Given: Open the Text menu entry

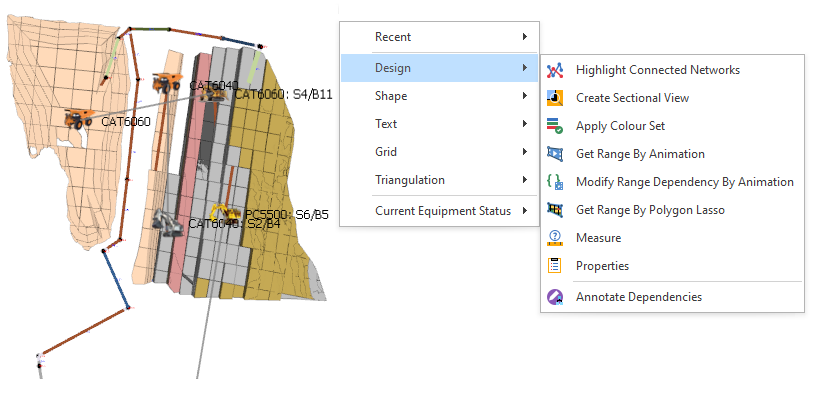Looking at the screenshot, I should (386, 124).
